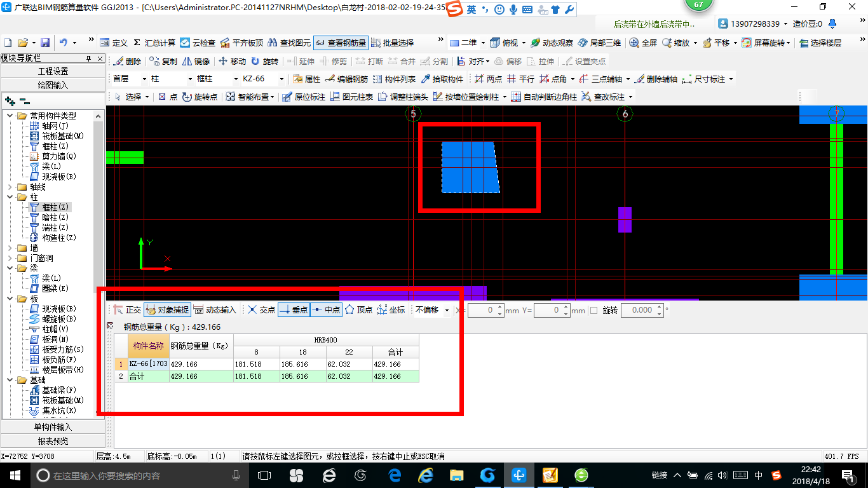The height and width of the screenshot is (488, 868).
Task: Run 汇总计算 summary calculation
Action: (x=154, y=43)
